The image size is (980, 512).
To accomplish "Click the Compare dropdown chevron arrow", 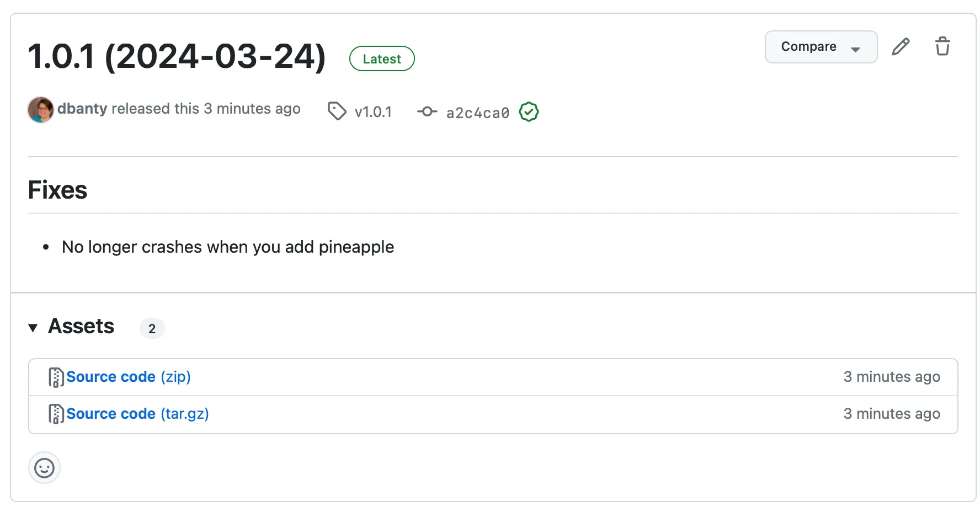I will click(x=856, y=48).
